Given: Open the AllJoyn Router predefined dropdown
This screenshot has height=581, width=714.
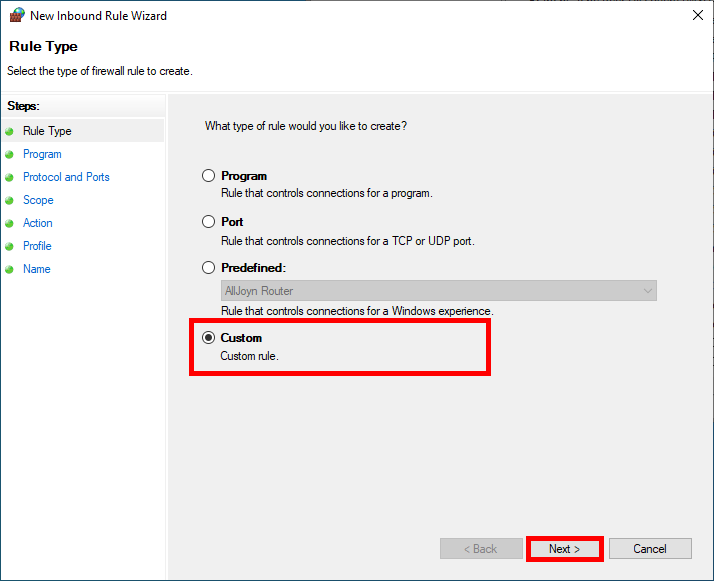Looking at the screenshot, I should (439, 290).
